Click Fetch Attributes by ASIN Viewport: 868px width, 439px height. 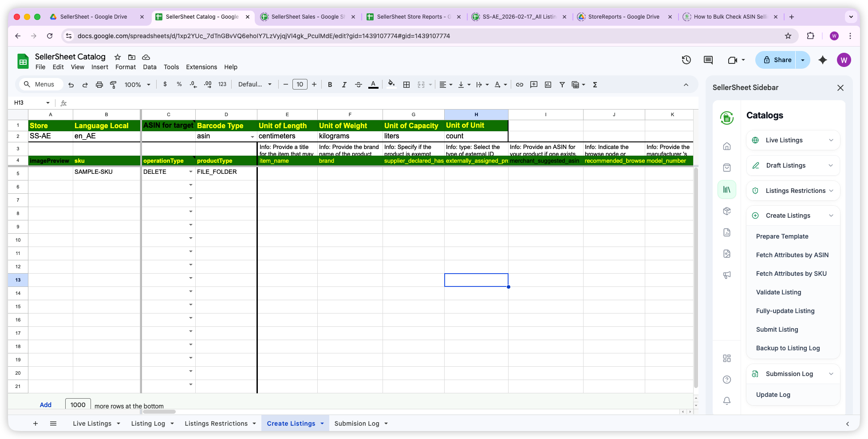point(792,255)
